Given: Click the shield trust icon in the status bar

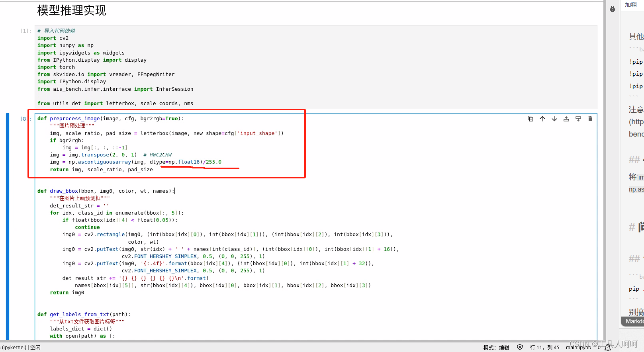Looking at the screenshot, I should click(520, 347).
